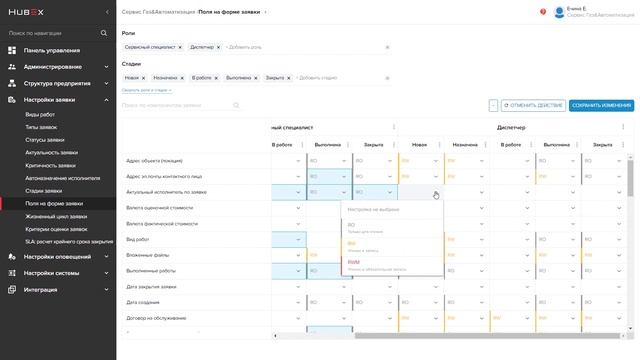
Task: Expand the Настройки оповещений menu chevron
Action: [x=107, y=257]
